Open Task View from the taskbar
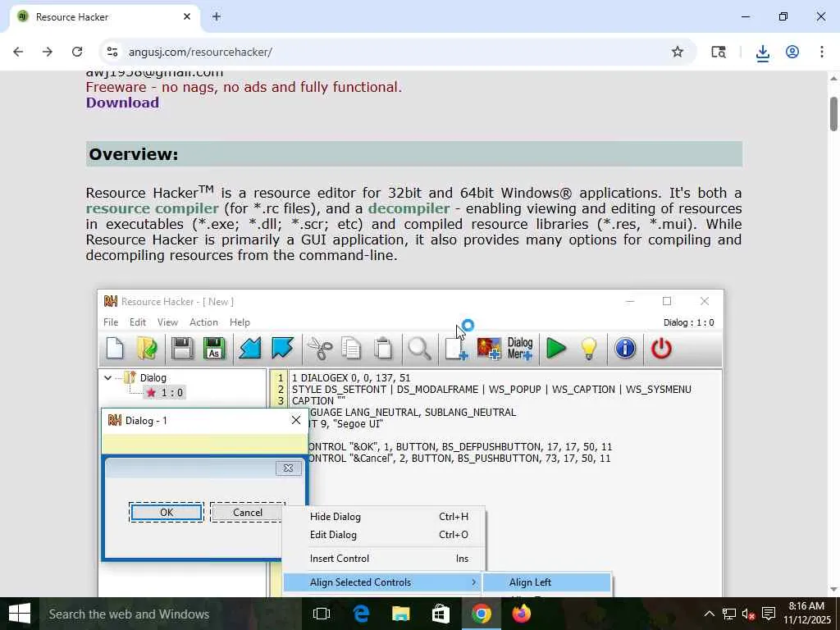The height and width of the screenshot is (630, 840). 321,614
